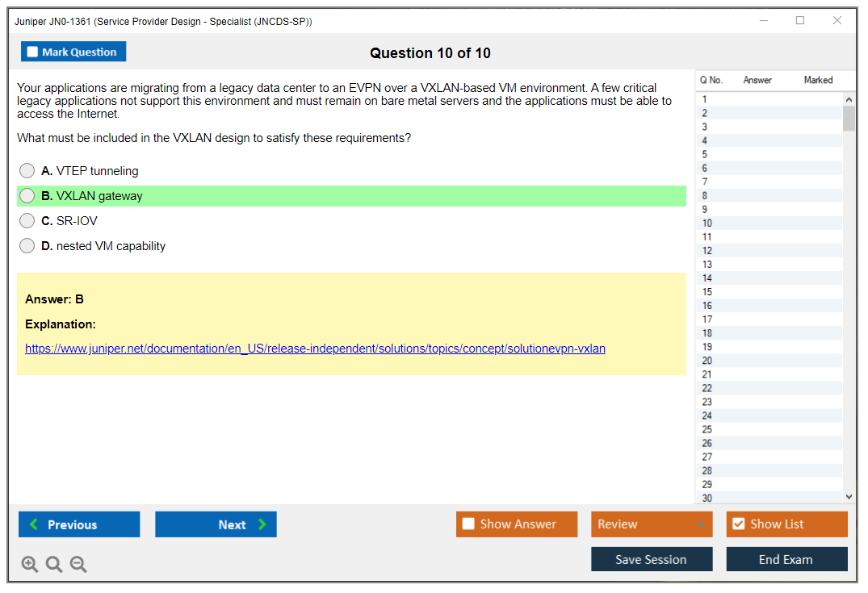Expand the Review dropdown menu
Viewport: 868px width, 593px height.
pyautogui.click(x=651, y=524)
